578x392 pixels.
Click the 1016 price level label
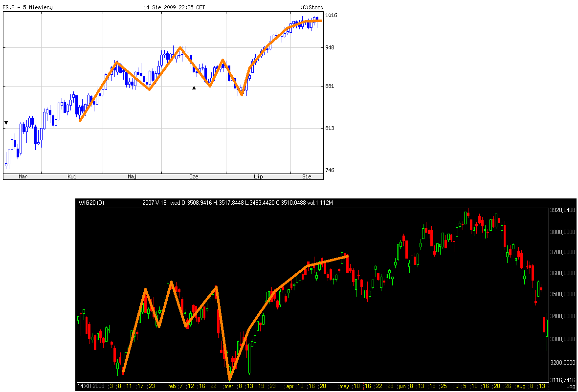pos(330,15)
